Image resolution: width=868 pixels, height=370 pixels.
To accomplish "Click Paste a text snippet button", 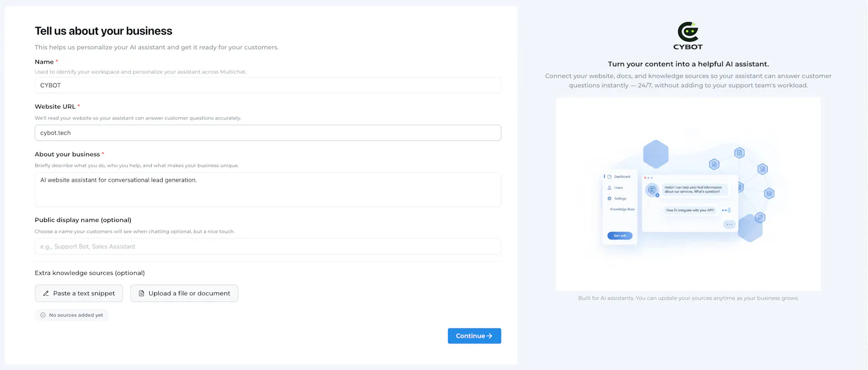I will click(x=79, y=294).
